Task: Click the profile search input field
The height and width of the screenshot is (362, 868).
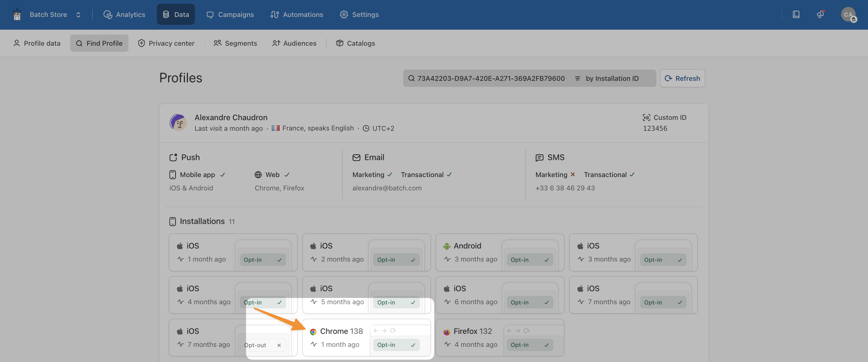Action: click(x=490, y=78)
